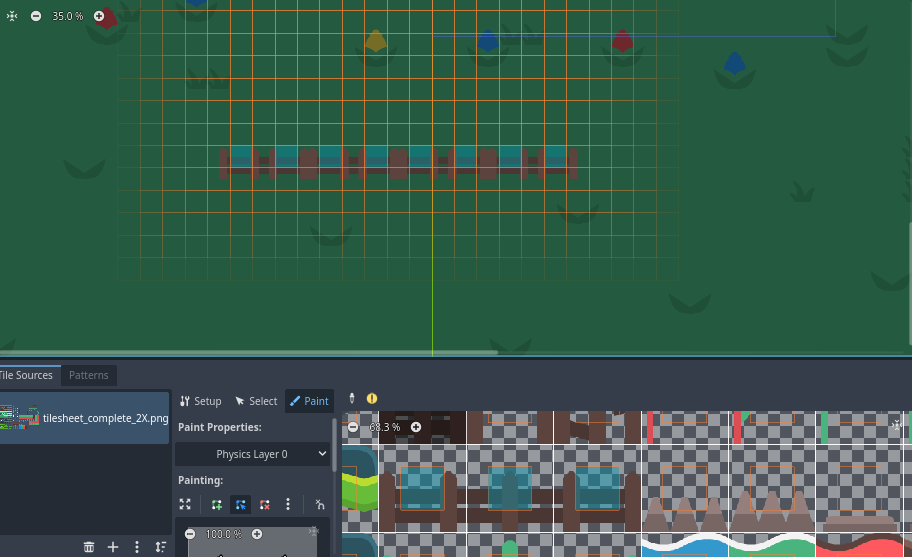Zoom out the atlas view
This screenshot has height=557, width=912.
pyautogui.click(x=353, y=427)
